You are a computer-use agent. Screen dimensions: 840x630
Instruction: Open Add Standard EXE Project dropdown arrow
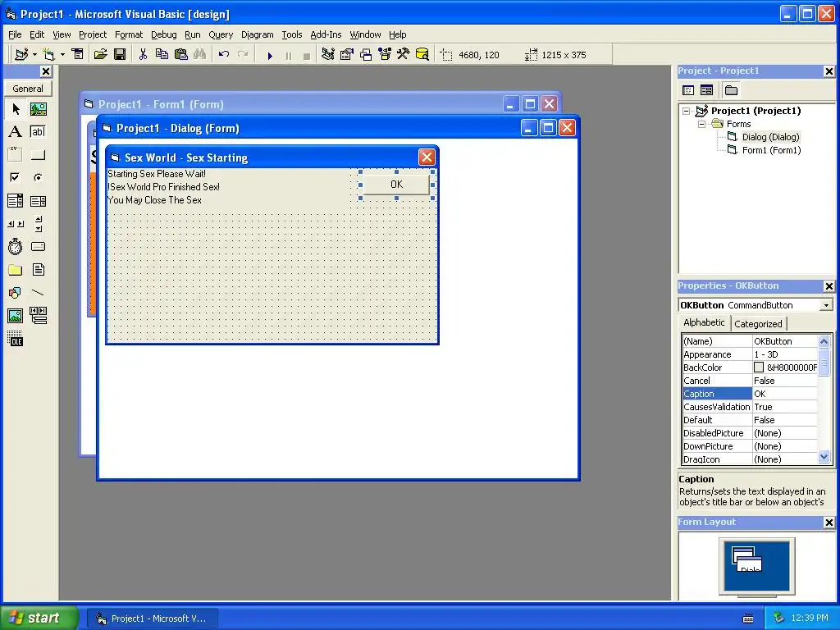click(x=34, y=54)
